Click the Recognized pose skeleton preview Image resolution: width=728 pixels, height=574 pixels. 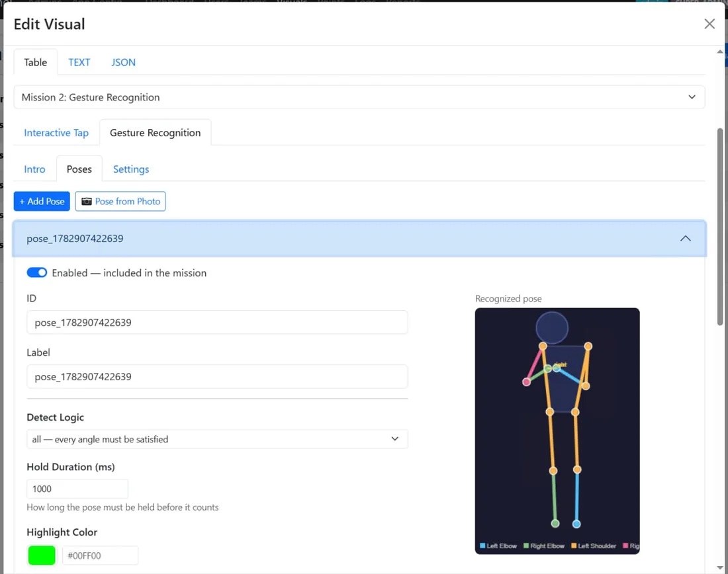tap(557, 431)
